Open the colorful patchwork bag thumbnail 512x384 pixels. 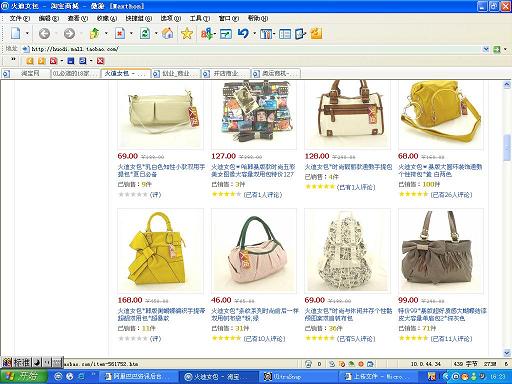click(x=254, y=115)
